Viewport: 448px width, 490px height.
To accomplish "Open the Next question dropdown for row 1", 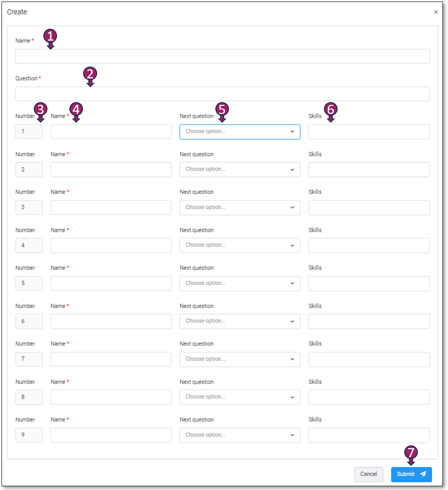I will 240,131.
